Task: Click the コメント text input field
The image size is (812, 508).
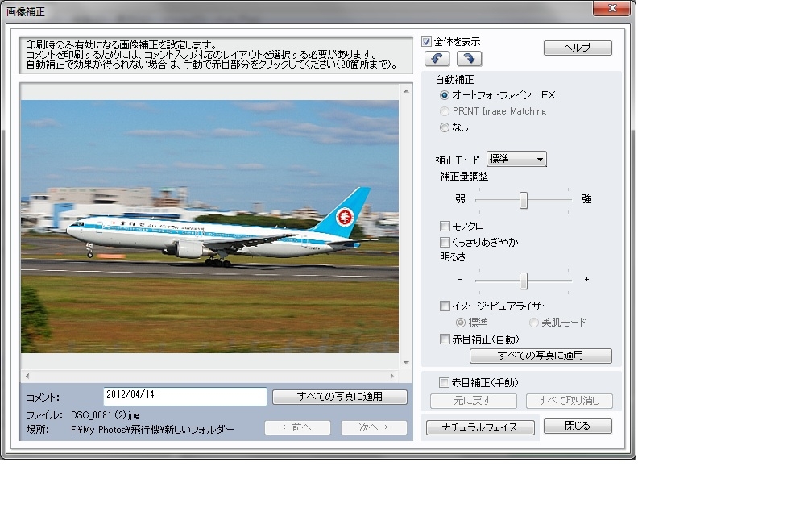Action: pos(185,397)
